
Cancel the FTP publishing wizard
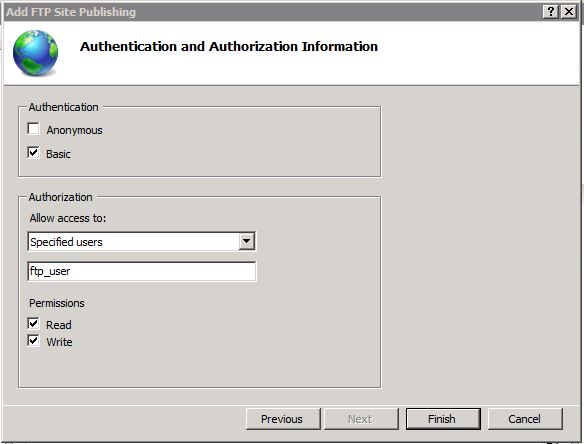coord(525,419)
